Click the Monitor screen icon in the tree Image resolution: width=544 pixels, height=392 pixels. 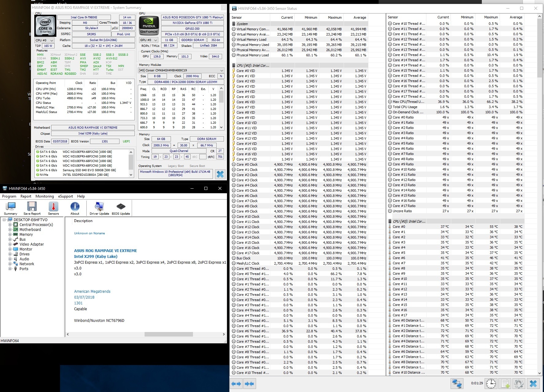(16, 249)
